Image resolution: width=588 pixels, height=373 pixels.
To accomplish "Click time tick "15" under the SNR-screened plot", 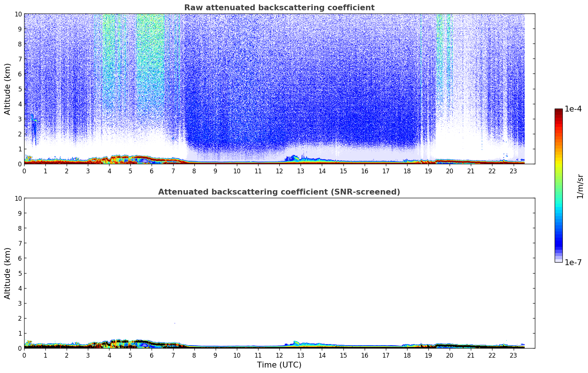I will pos(343,355).
